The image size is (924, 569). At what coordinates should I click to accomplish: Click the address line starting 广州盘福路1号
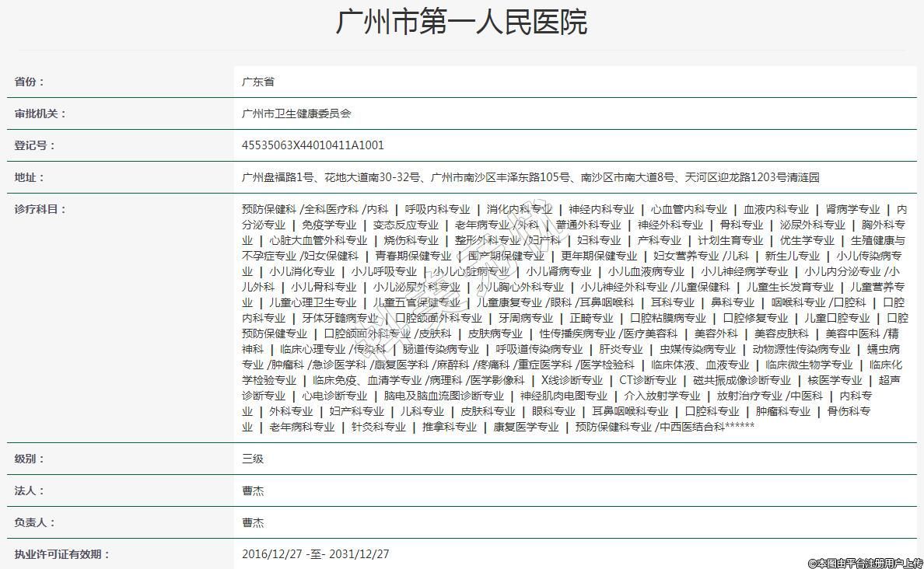pyautogui.click(x=530, y=177)
